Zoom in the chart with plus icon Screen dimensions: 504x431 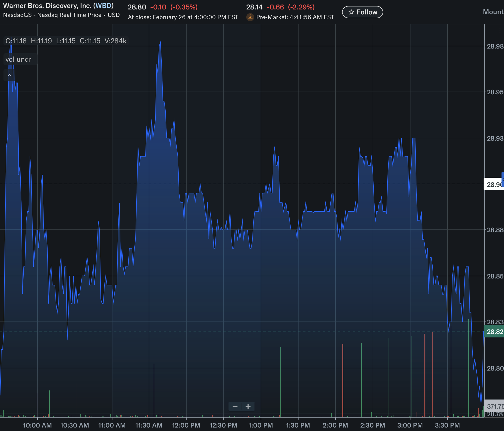(x=248, y=407)
